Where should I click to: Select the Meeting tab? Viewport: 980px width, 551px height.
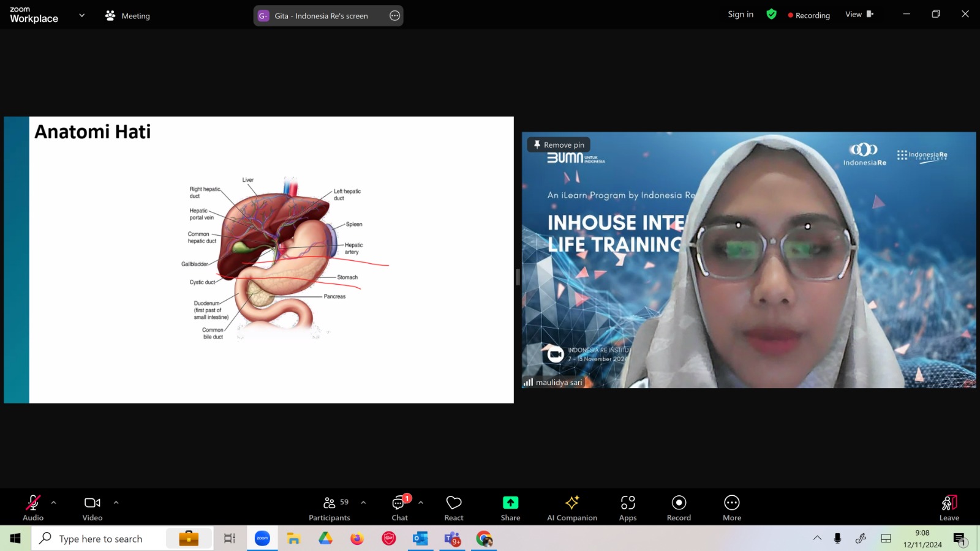(x=127, y=16)
